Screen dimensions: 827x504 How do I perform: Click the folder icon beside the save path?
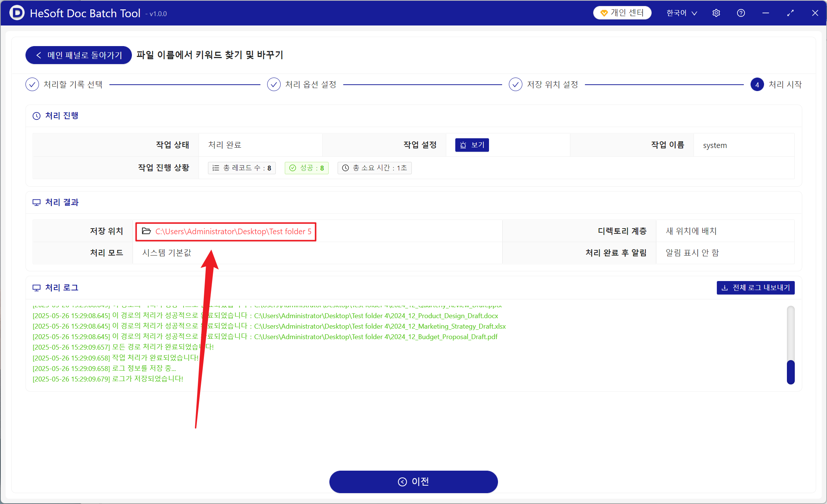tap(146, 231)
